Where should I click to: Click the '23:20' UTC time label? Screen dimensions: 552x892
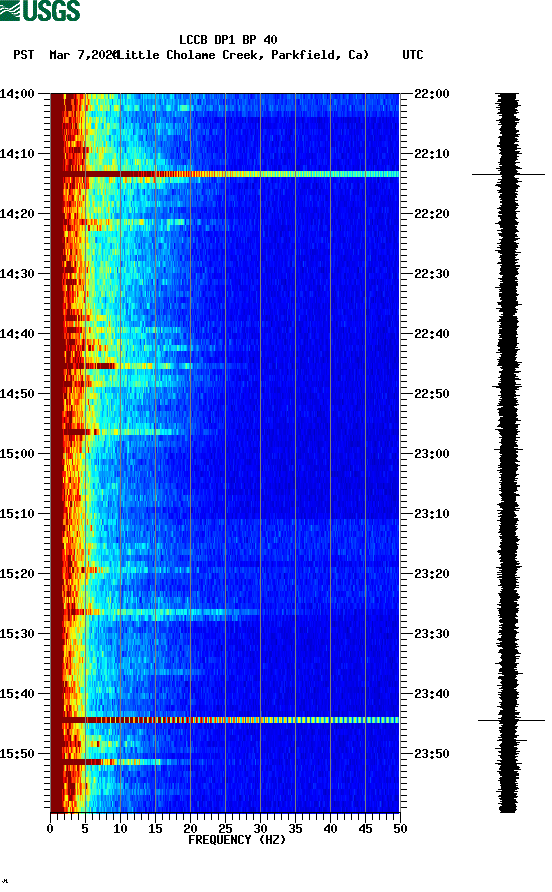click(x=432, y=573)
